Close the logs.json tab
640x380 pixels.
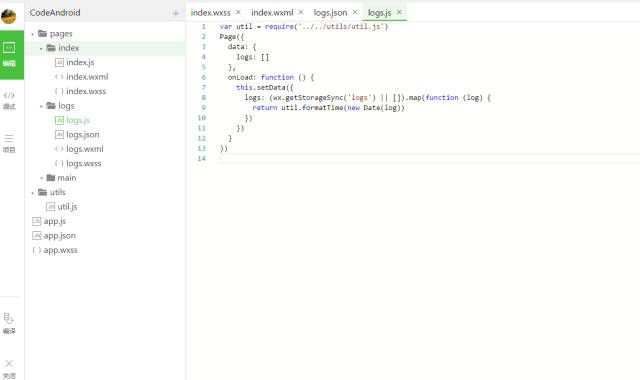[355, 12]
